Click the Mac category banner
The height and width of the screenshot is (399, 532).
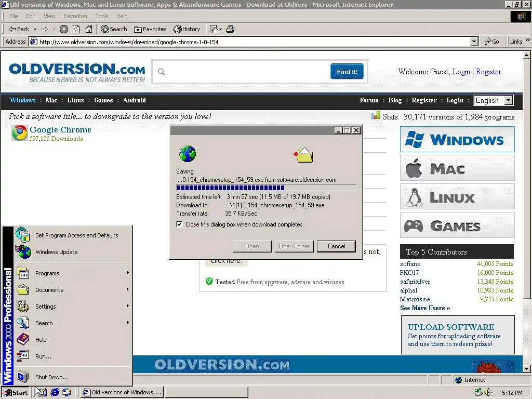[x=457, y=168]
